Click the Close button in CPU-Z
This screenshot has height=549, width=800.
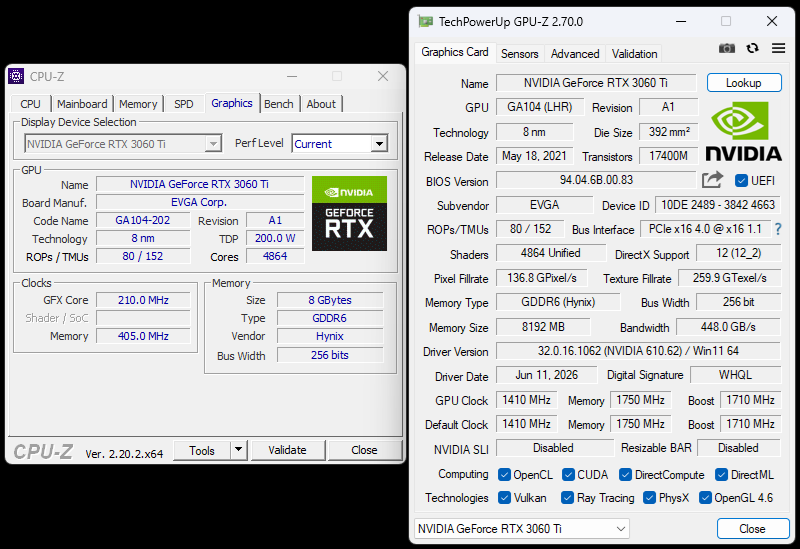[364, 450]
